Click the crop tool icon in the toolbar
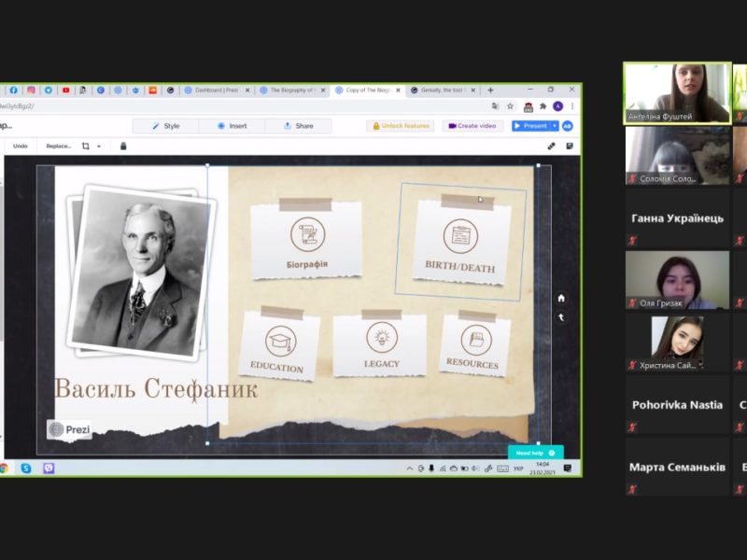This screenshot has width=747, height=560. click(x=86, y=146)
